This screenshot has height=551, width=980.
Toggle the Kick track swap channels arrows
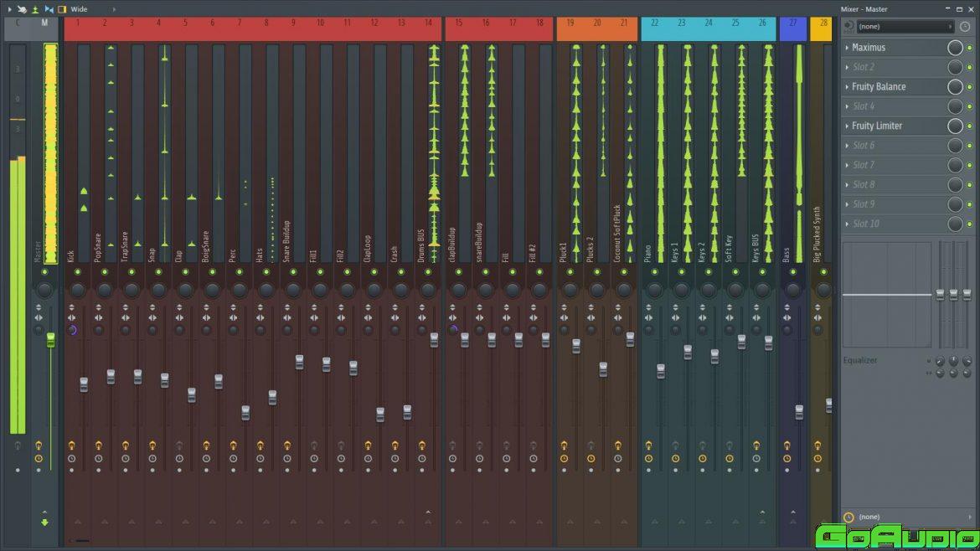[72, 318]
